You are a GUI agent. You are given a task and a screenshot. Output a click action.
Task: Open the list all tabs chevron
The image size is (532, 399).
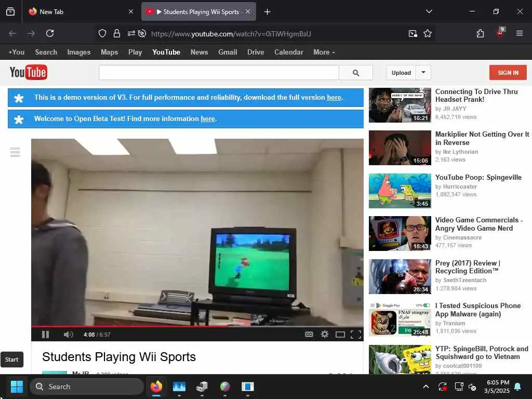coord(429,11)
